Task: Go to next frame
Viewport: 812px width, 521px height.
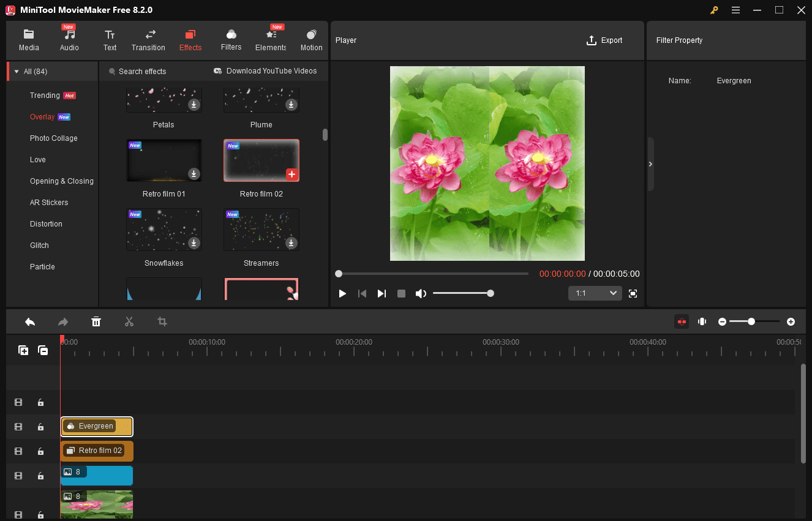Action: (x=382, y=294)
